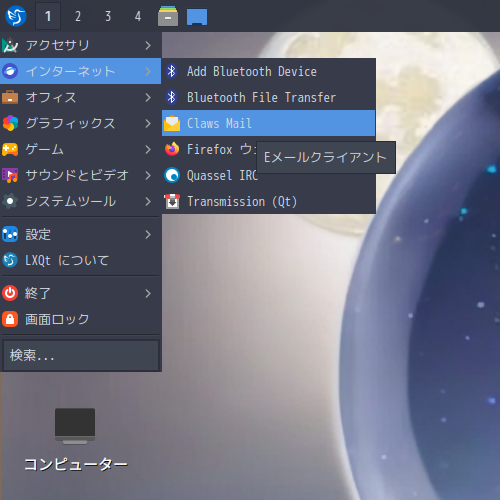500x500 pixels.
Task: Open the 終了 menu entry
Action: pyautogui.click(x=81, y=293)
